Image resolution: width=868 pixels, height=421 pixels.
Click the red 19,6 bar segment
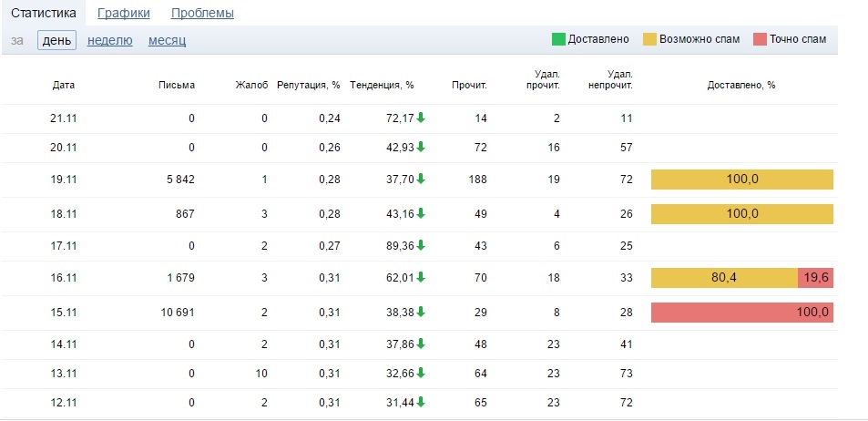tap(815, 278)
